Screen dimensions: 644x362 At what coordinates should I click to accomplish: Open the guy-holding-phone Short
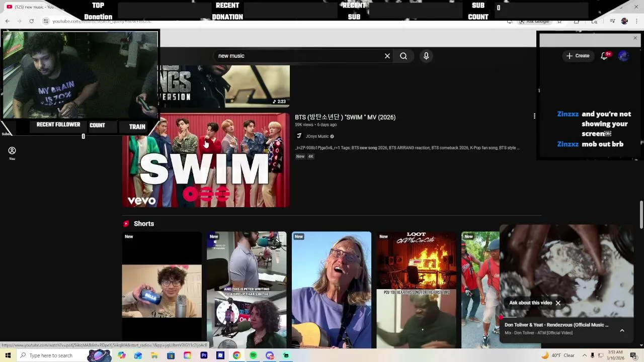(162, 290)
